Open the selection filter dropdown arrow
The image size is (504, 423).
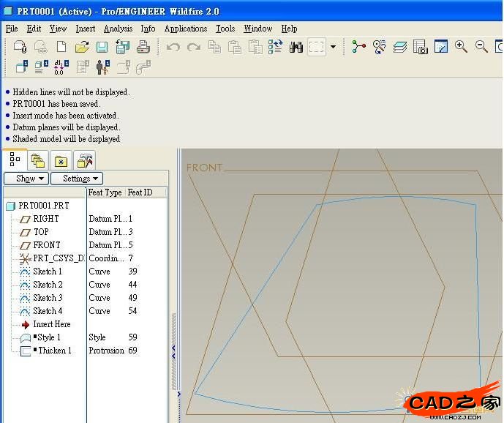tap(334, 47)
